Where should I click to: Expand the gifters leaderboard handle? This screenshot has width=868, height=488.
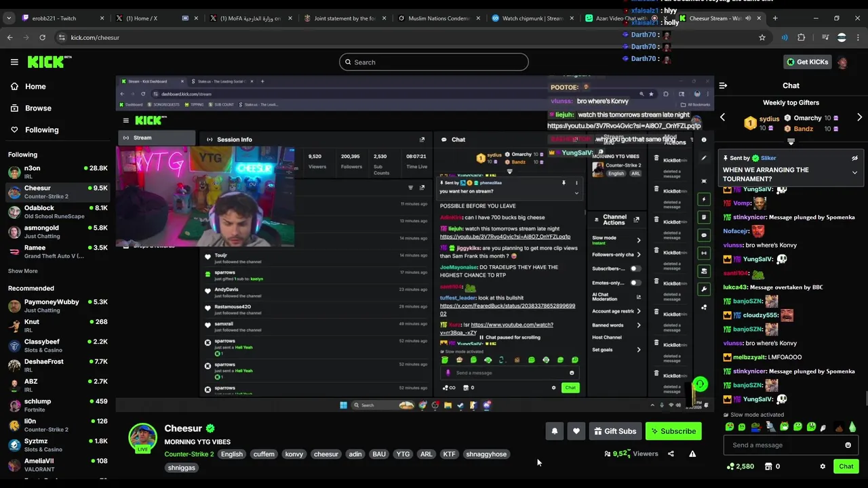791,142
